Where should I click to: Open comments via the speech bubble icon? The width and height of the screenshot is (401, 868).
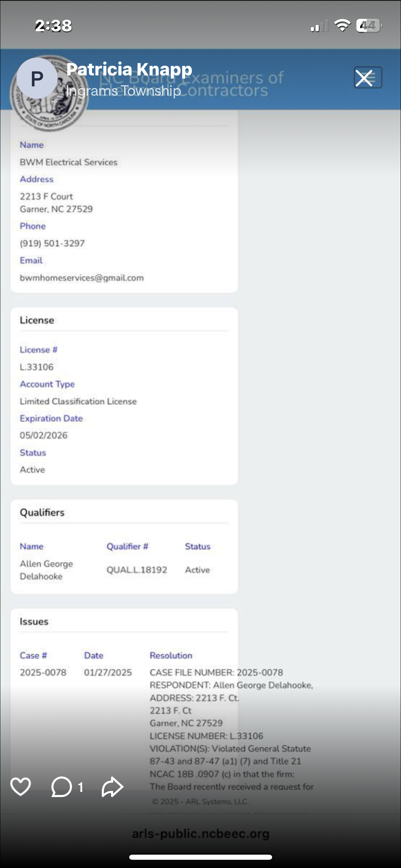[62, 787]
